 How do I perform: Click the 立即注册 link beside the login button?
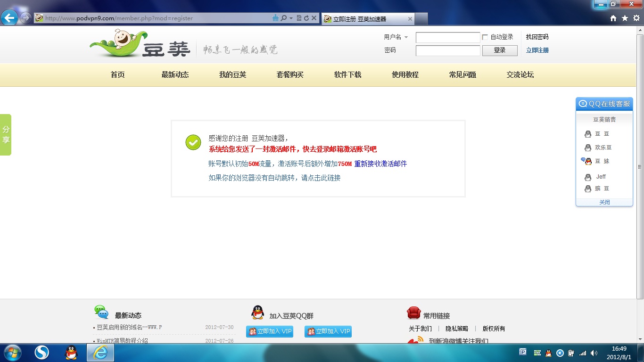pyautogui.click(x=537, y=50)
